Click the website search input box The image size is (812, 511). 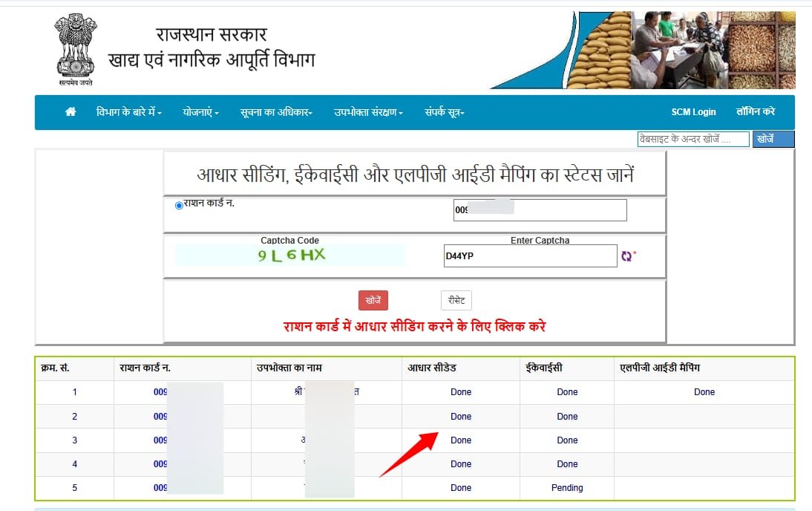[693, 140]
